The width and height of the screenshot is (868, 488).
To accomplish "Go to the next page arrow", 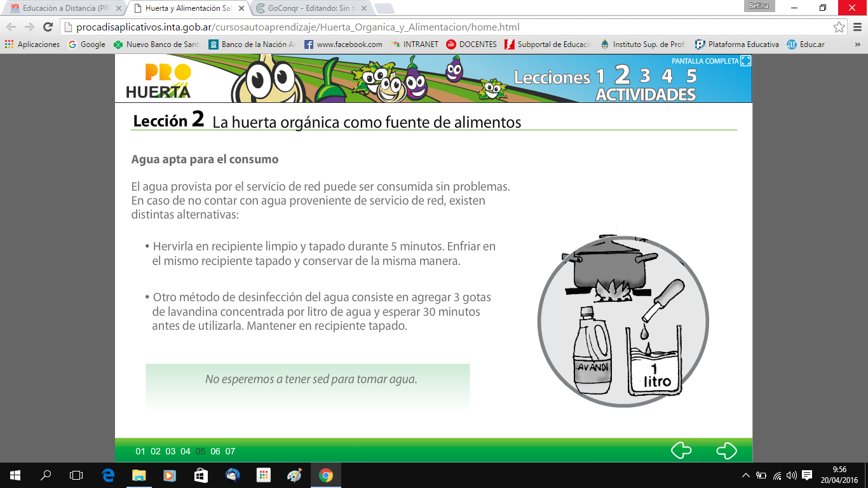I will tap(726, 451).
